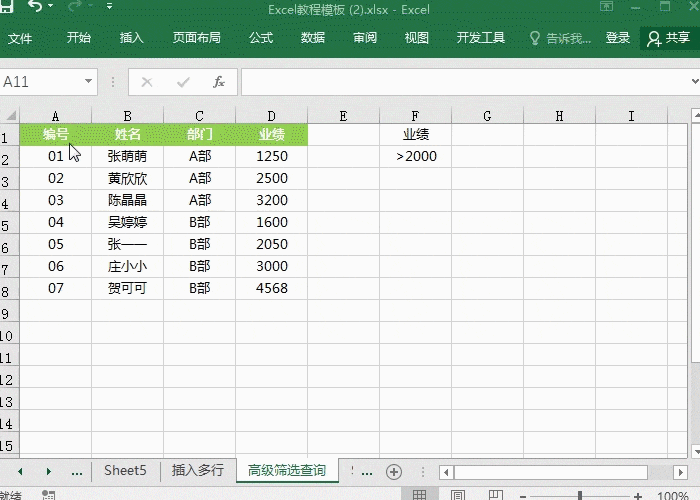
Task: Click green 业绩 header cell in column D
Action: 271,134
